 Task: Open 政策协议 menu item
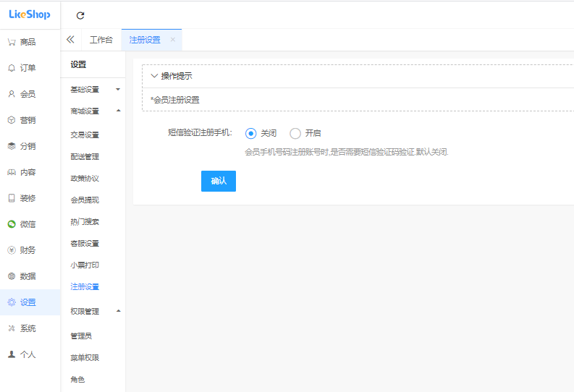pyautogui.click(x=85, y=179)
